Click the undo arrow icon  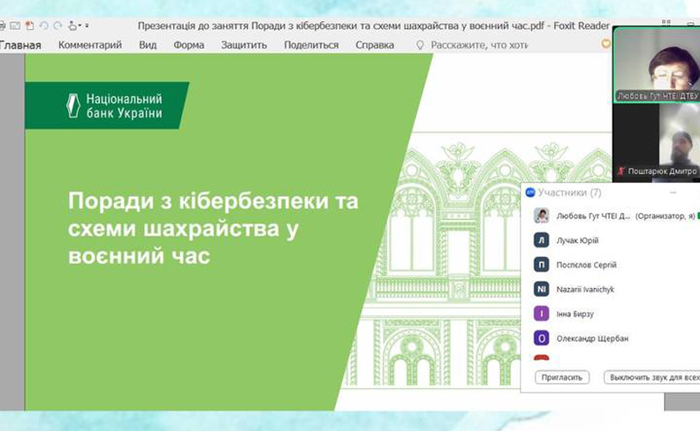[43, 24]
